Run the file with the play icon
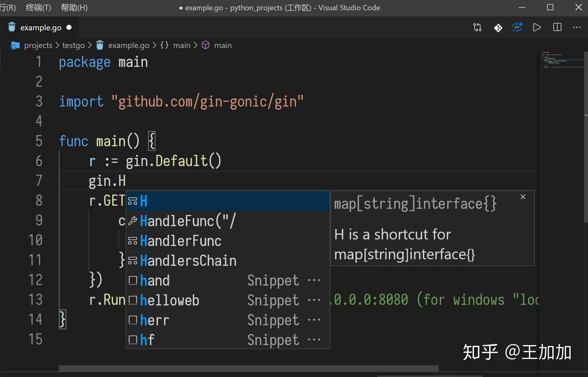588x377 pixels. click(537, 27)
